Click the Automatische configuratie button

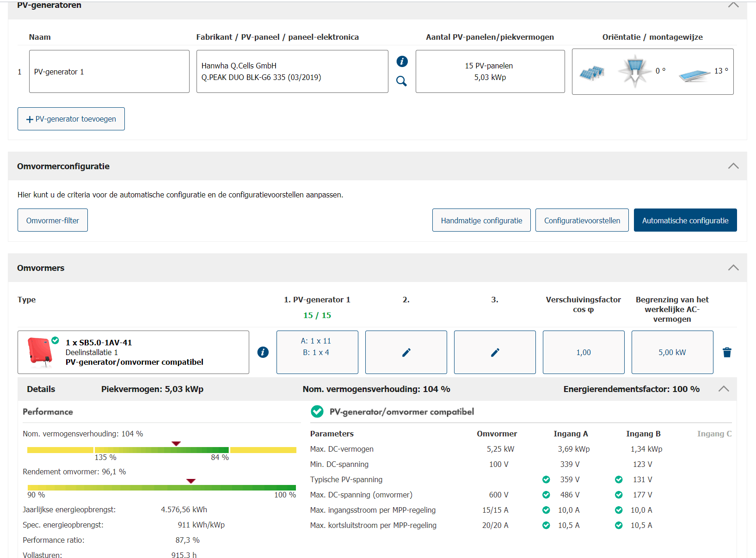[x=685, y=221]
